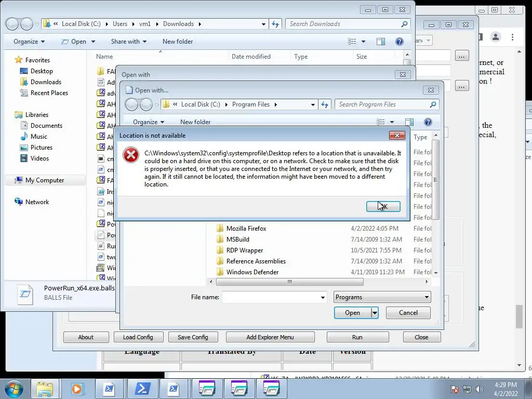Open File Explorer from the taskbar
Screen dimensions: 532x399
[x=45, y=389]
